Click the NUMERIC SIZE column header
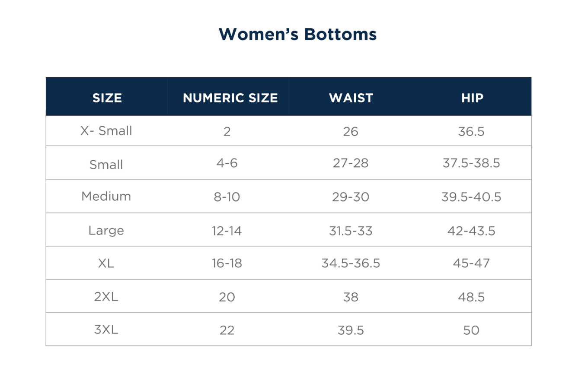Image resolution: width=588 pixels, height=387 pixels. (230, 98)
